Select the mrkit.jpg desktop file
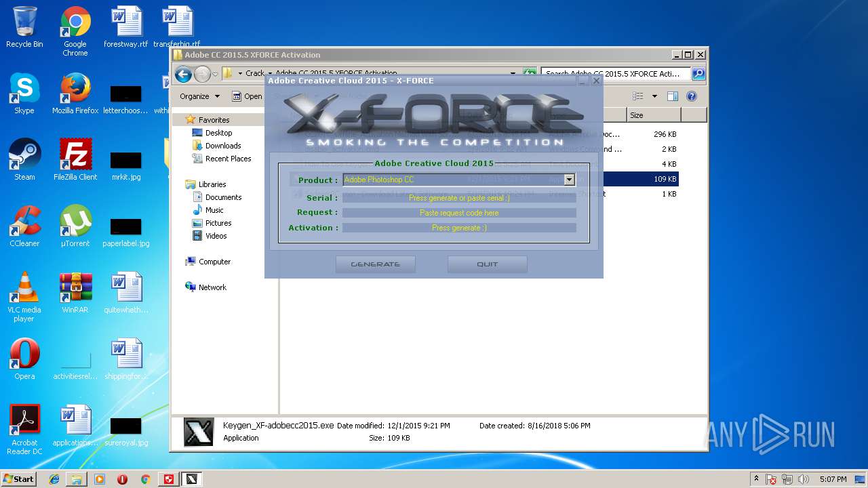Image resolution: width=868 pixels, height=488 pixels. click(126, 165)
